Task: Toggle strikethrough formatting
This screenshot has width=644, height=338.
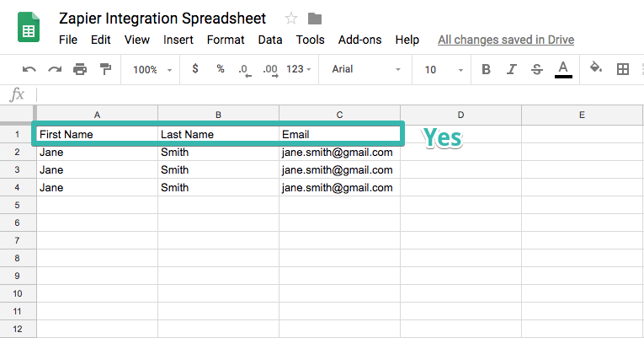Action: (x=537, y=69)
